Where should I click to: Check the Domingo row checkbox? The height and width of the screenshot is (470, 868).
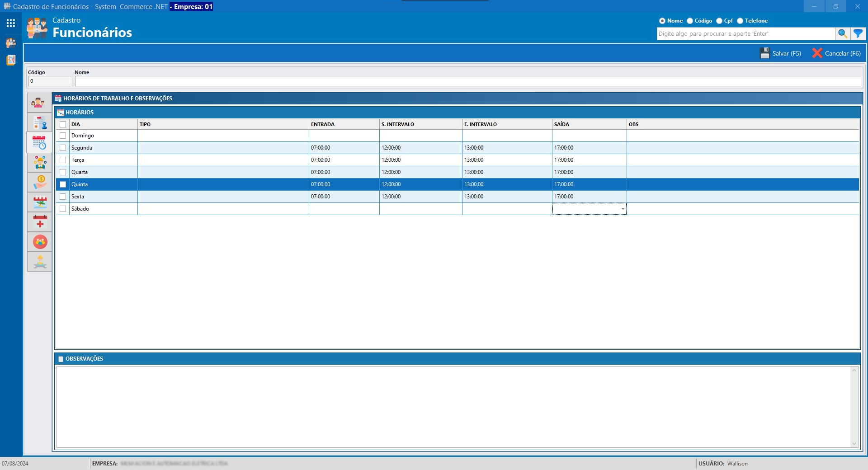(63, 136)
